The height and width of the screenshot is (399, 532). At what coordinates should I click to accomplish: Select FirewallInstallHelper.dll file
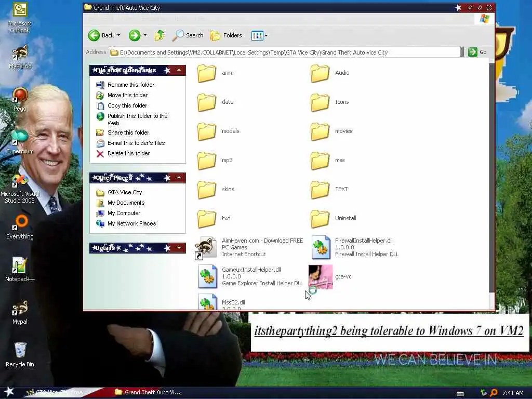[354, 247]
